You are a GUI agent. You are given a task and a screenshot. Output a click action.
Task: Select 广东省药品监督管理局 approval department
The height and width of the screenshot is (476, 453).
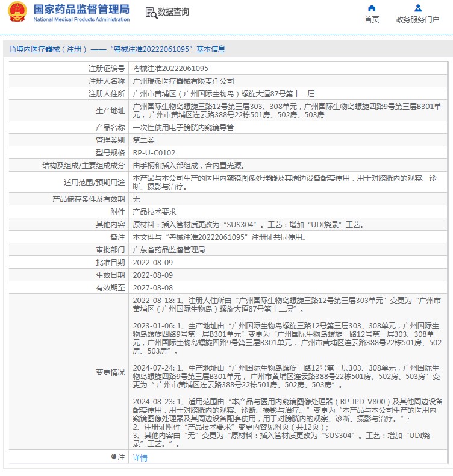[x=169, y=250]
